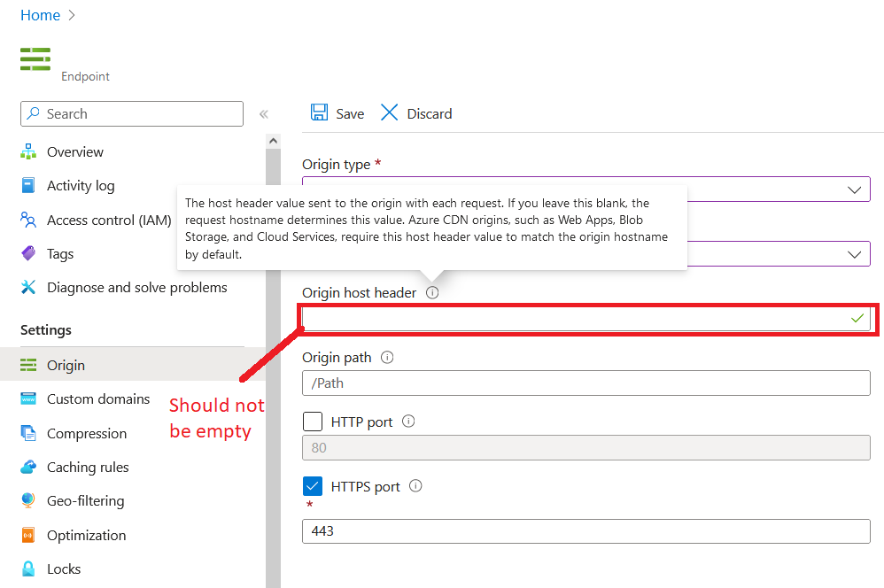Viewport: 884px width, 588px height.
Task: Select the Access control (IAM) icon
Action: point(27,220)
